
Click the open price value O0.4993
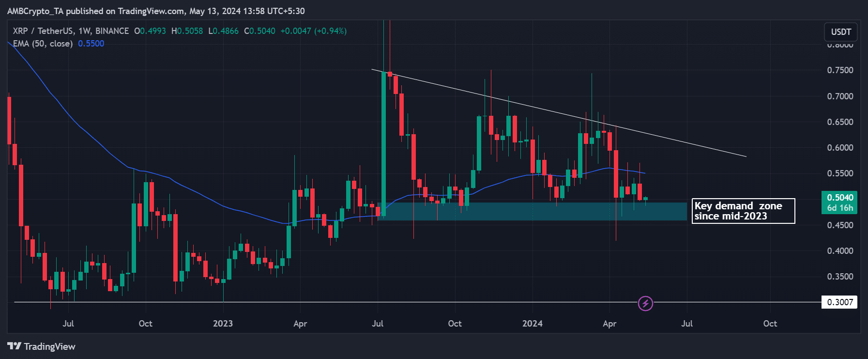(150, 31)
